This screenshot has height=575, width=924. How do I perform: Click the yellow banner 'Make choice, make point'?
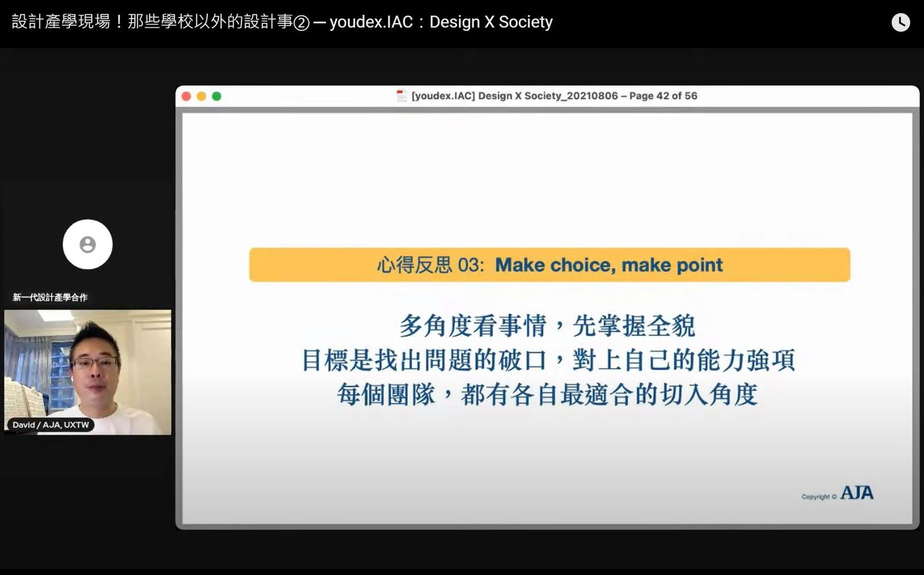[x=550, y=265]
